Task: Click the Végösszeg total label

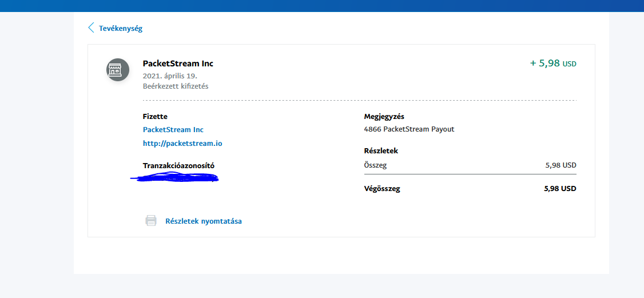Action: (382, 189)
